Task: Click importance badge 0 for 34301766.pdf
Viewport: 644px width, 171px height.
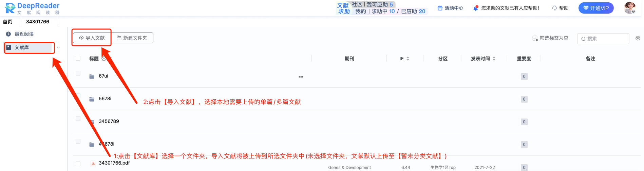Action: [524, 167]
